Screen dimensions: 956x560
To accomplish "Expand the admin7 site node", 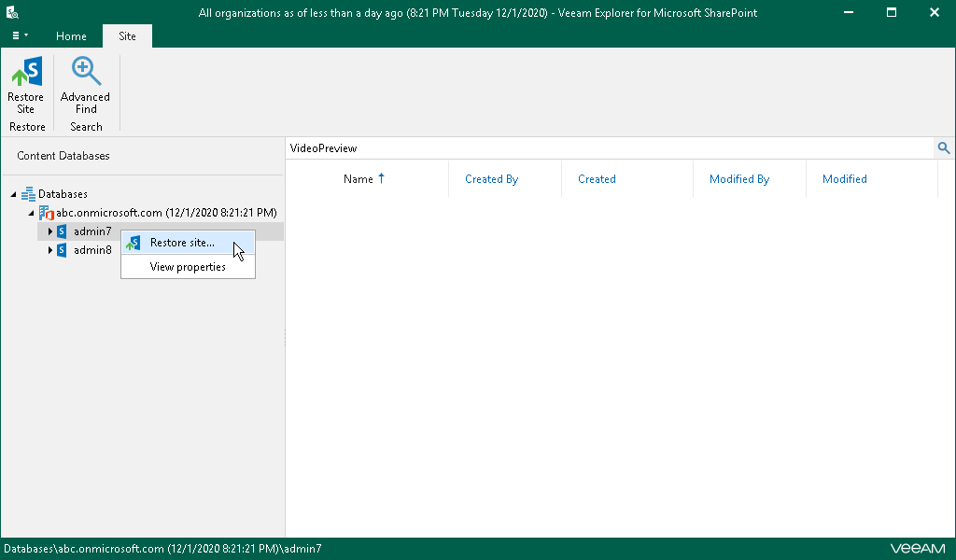I will click(x=50, y=231).
